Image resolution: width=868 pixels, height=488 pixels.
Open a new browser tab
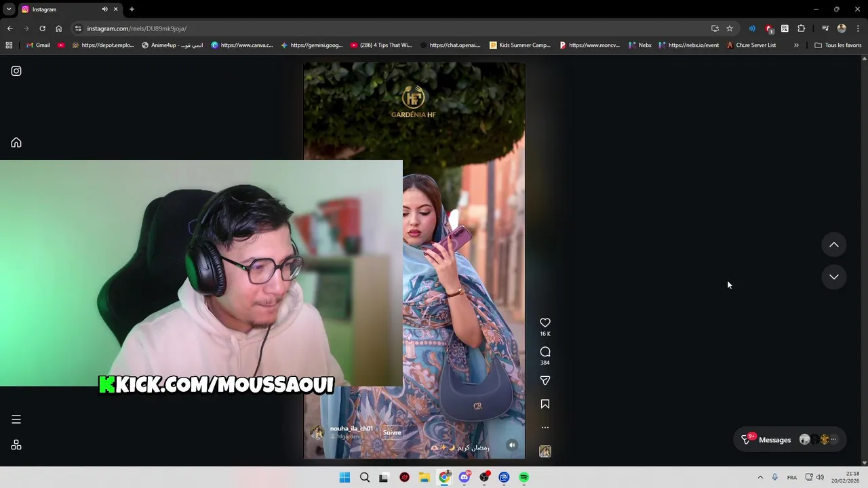[x=132, y=9]
